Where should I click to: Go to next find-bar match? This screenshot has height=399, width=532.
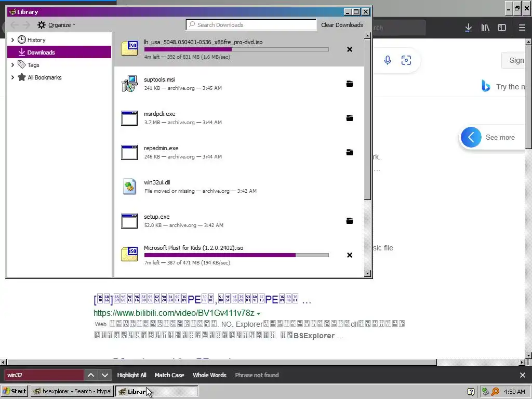pyautogui.click(x=105, y=375)
